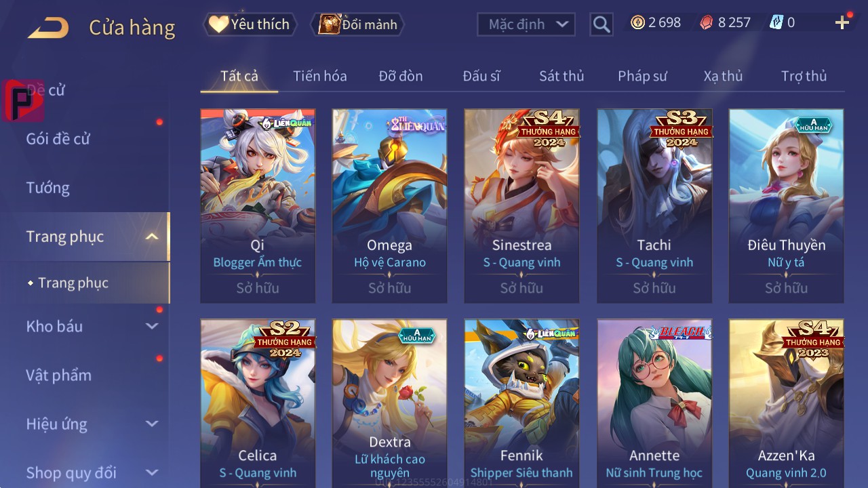Open the Mặc định sort dropdown
The height and width of the screenshot is (488, 868).
[x=526, y=24]
